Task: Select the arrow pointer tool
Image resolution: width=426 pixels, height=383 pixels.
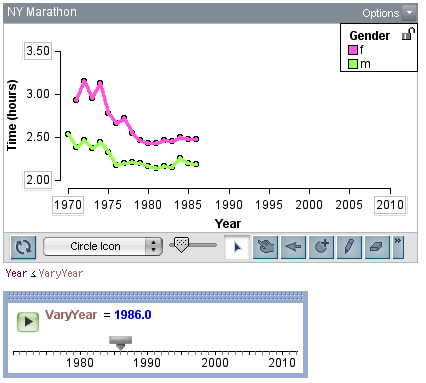Action: [237, 247]
